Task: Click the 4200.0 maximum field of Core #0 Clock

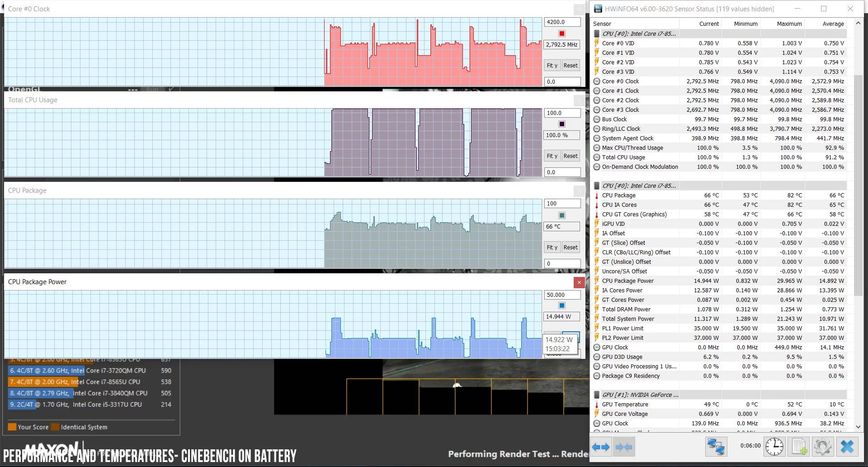Action: click(x=562, y=22)
